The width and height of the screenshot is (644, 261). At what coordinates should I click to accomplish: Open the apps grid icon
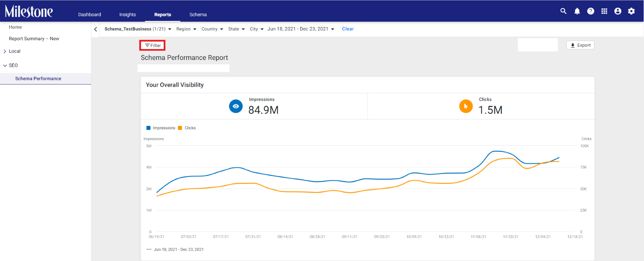pyautogui.click(x=604, y=11)
